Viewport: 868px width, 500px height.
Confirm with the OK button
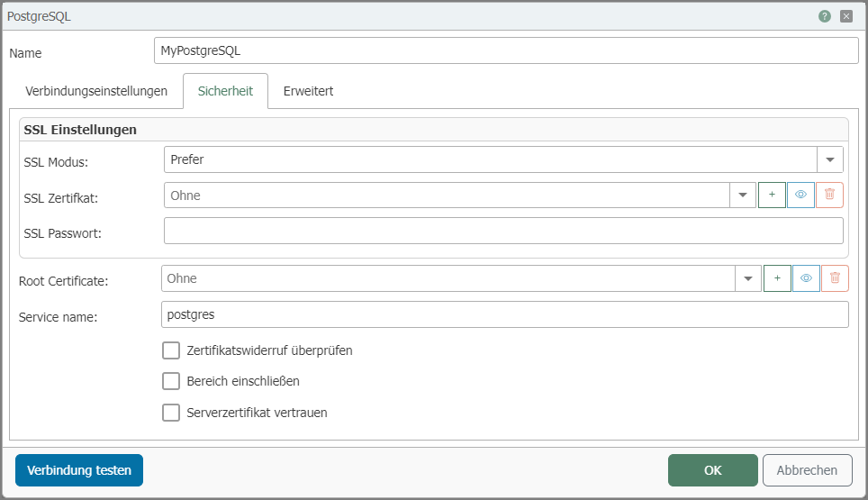click(x=712, y=470)
